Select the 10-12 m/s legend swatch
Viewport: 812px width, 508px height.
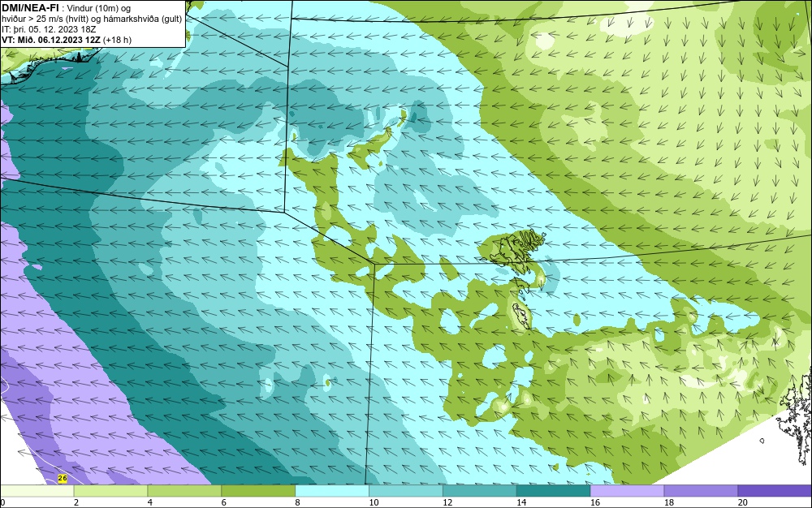pos(406,491)
